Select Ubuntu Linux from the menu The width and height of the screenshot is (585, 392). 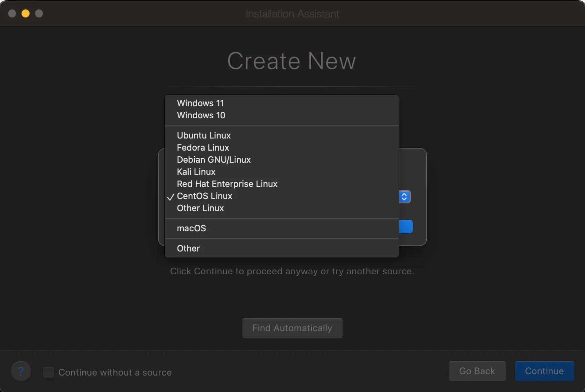click(x=204, y=135)
